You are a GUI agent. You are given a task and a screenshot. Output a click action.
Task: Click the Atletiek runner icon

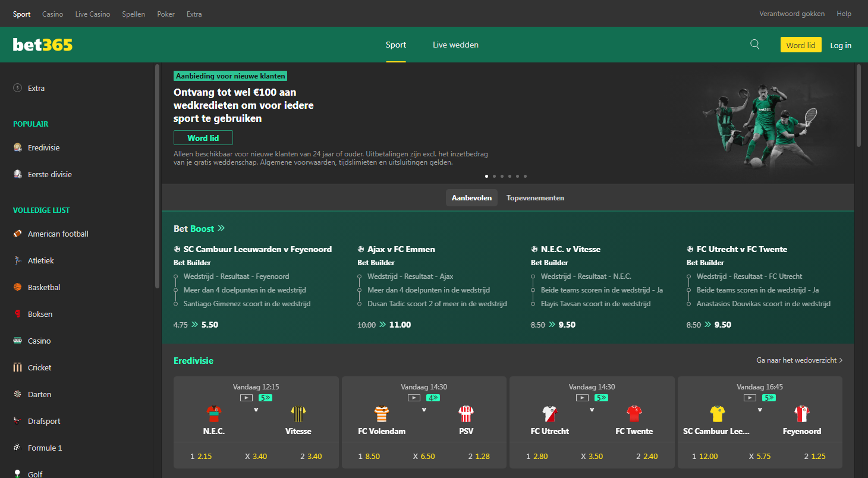point(17,260)
